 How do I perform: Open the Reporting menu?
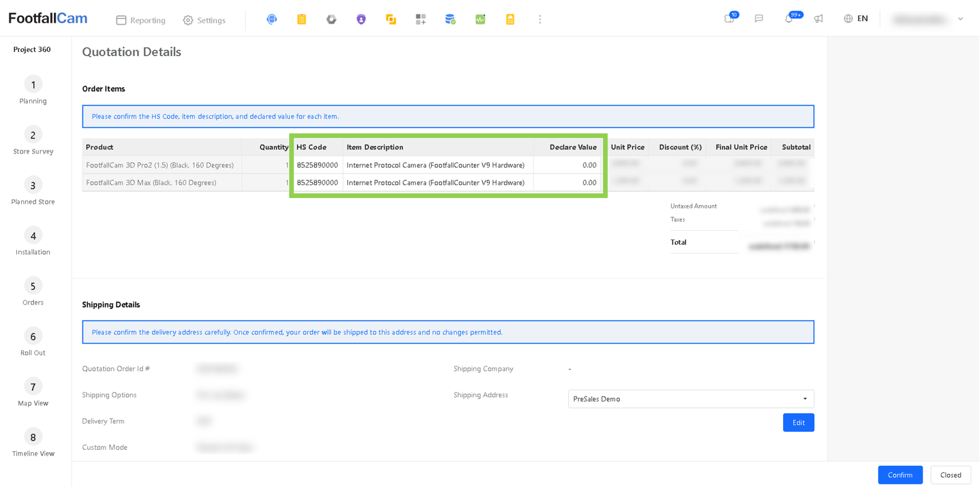pos(141,20)
